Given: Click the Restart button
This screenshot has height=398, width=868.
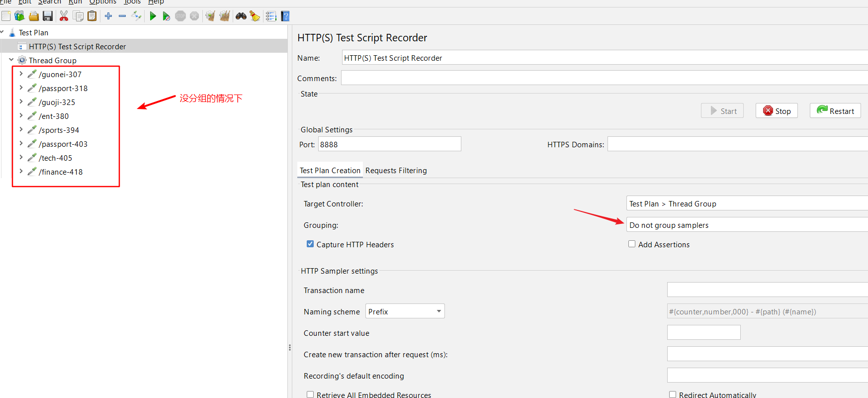Looking at the screenshot, I should pyautogui.click(x=835, y=111).
